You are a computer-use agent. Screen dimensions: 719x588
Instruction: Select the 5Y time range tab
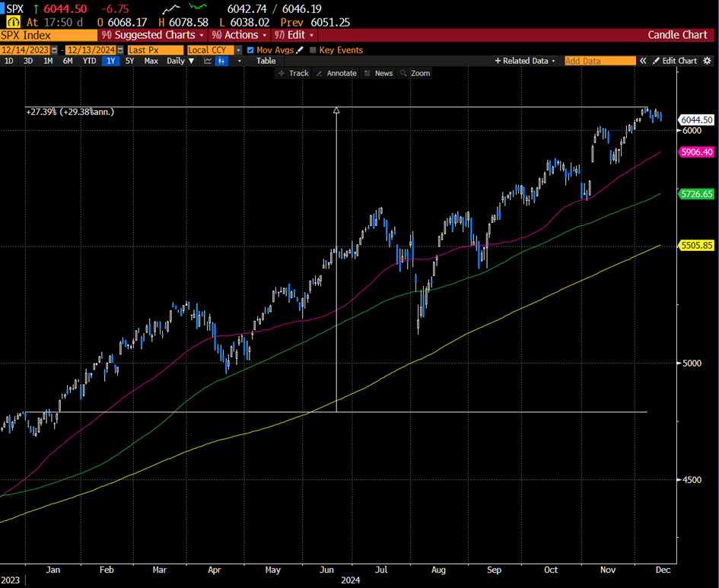(130, 61)
